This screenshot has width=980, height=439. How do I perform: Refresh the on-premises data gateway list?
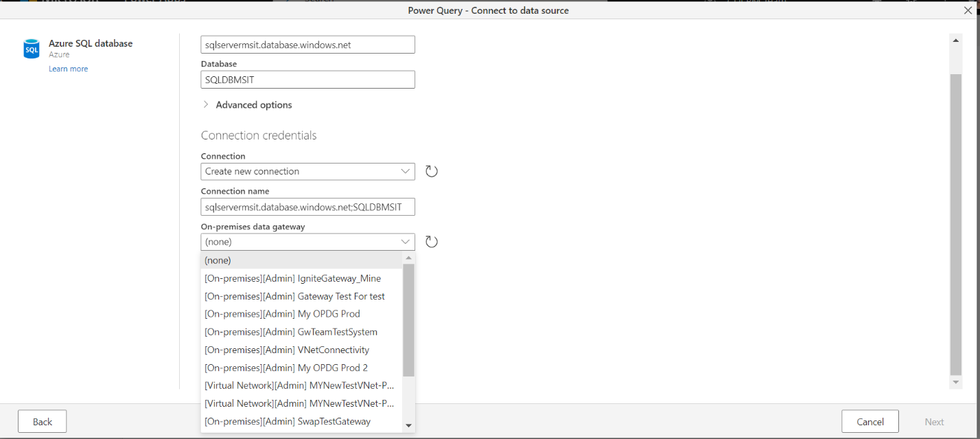[431, 242]
